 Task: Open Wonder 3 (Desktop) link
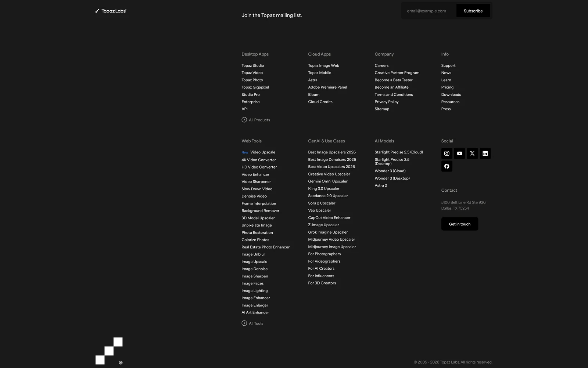[x=392, y=178]
